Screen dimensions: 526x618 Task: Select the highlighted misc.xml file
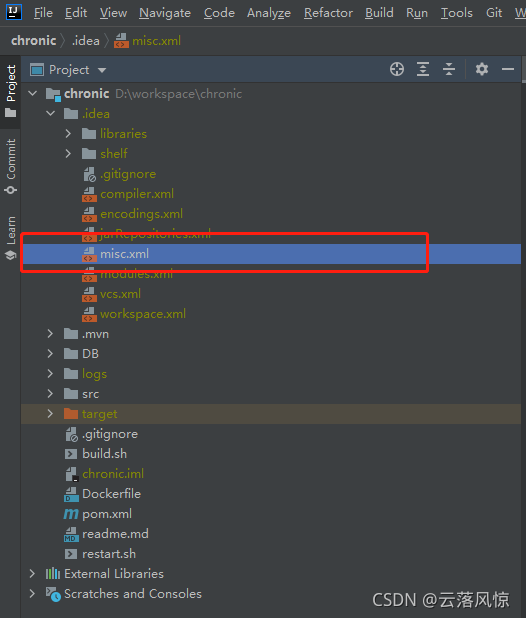point(272,254)
